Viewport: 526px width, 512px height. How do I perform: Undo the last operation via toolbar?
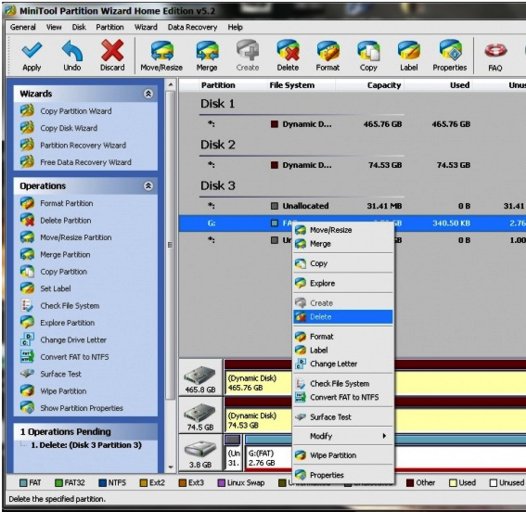point(72,56)
